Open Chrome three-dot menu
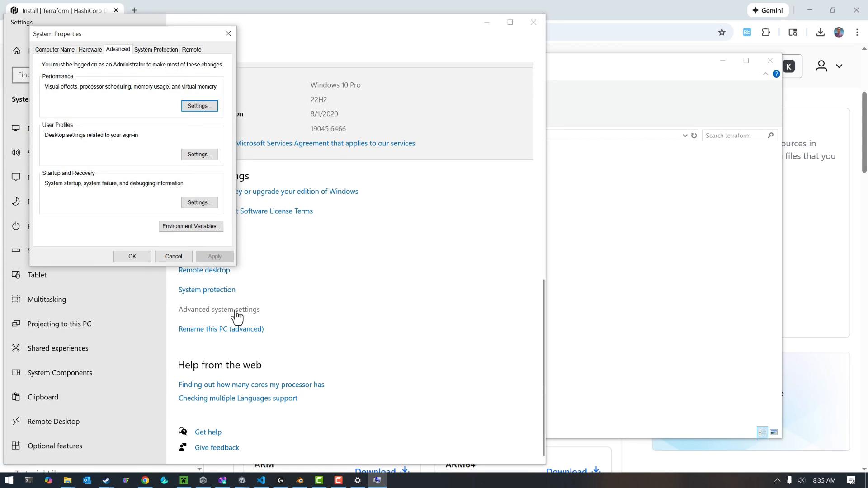The height and width of the screenshot is (488, 868). click(x=857, y=32)
